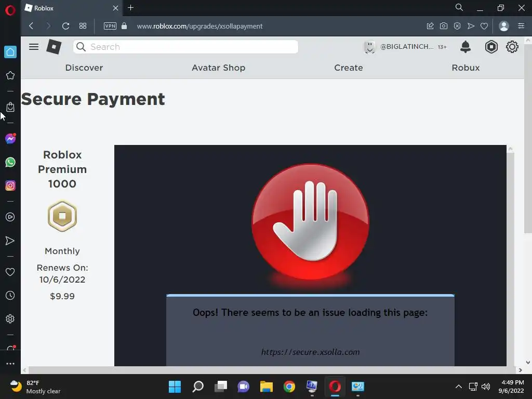The width and height of the screenshot is (532, 399).
Task: Open Speed Dial start page grid
Action: pos(83,26)
